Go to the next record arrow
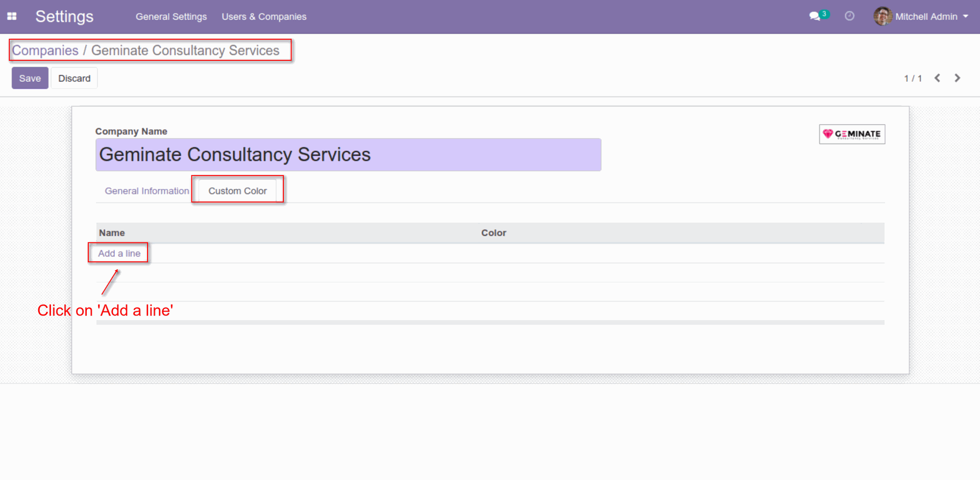This screenshot has height=480, width=980. (x=957, y=78)
